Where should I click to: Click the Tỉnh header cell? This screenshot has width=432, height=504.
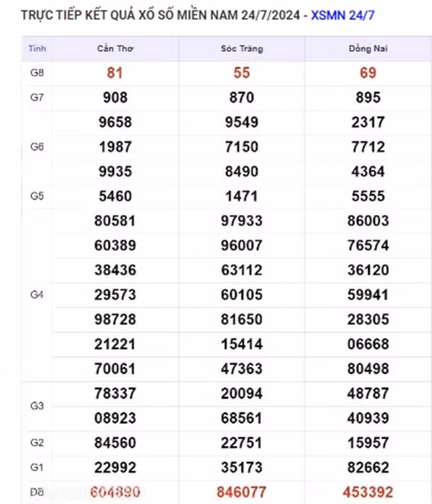point(37,48)
